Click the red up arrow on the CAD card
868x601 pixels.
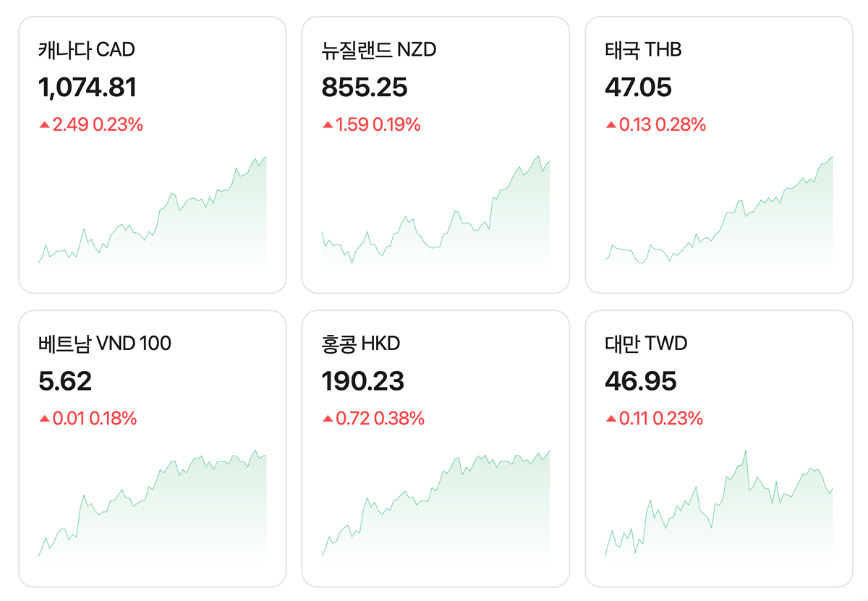click(44, 125)
